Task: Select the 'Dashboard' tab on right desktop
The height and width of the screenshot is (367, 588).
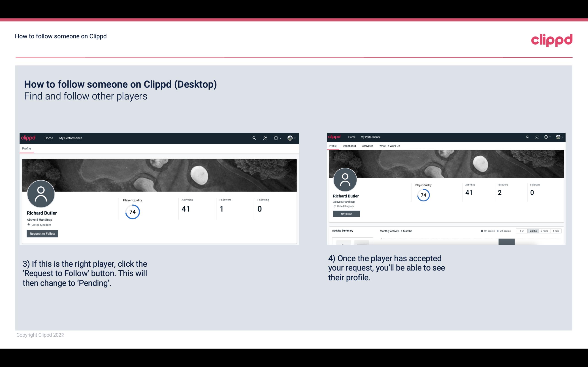Action: [349, 146]
